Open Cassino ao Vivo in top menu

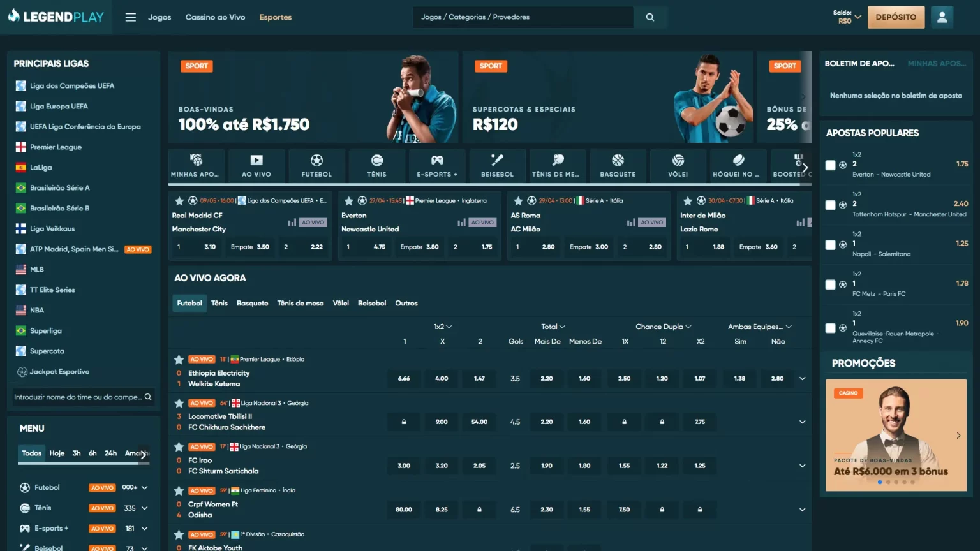[x=215, y=17]
